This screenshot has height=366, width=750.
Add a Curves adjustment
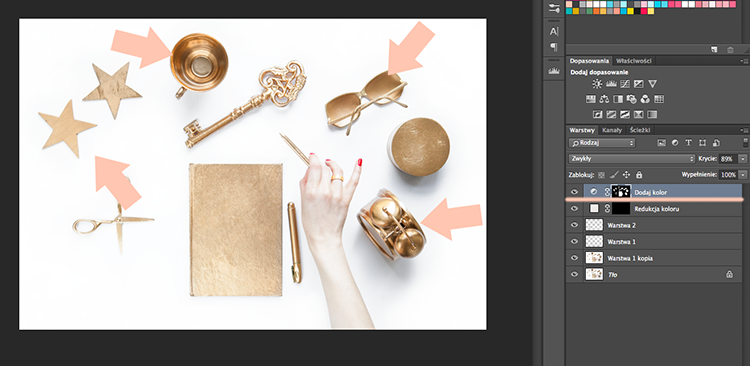625,84
